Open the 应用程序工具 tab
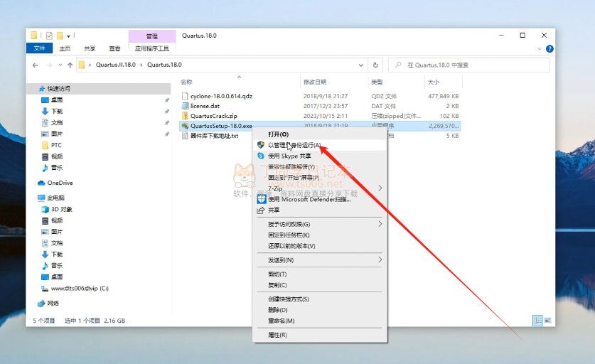 coord(152,48)
